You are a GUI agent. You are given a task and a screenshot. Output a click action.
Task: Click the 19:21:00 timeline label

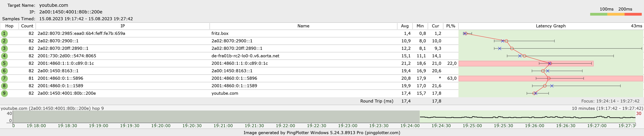pos(223,125)
